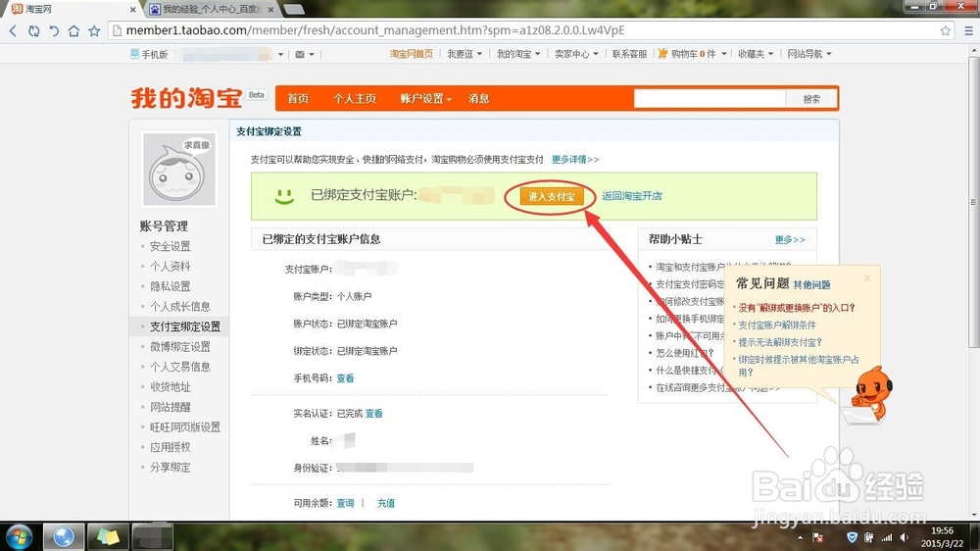980x551 pixels.
Task: Select the 消息 navigation tab
Action: tap(479, 98)
